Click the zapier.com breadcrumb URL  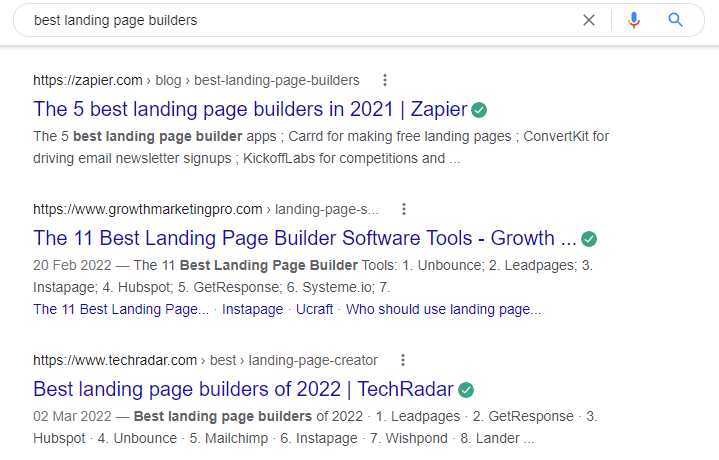coord(88,80)
